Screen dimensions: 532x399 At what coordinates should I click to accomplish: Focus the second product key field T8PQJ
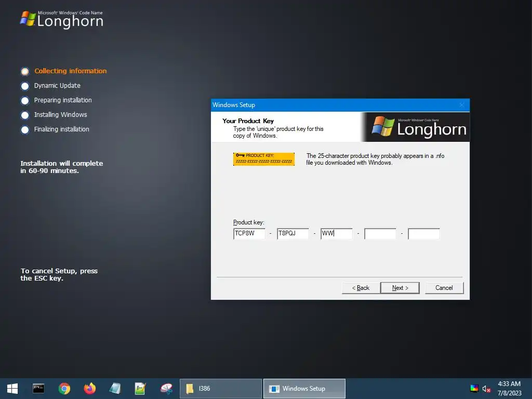coord(293,233)
